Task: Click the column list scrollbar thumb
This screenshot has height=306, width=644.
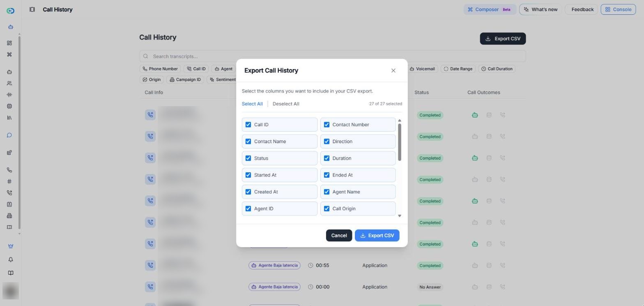Action: pos(399,142)
